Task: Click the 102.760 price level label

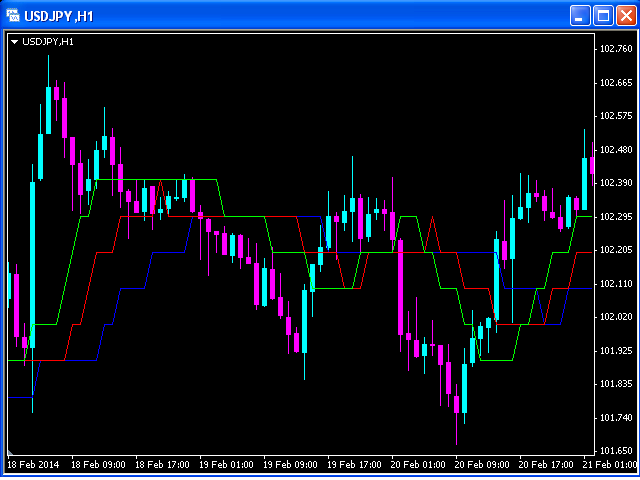Action: pos(616,49)
